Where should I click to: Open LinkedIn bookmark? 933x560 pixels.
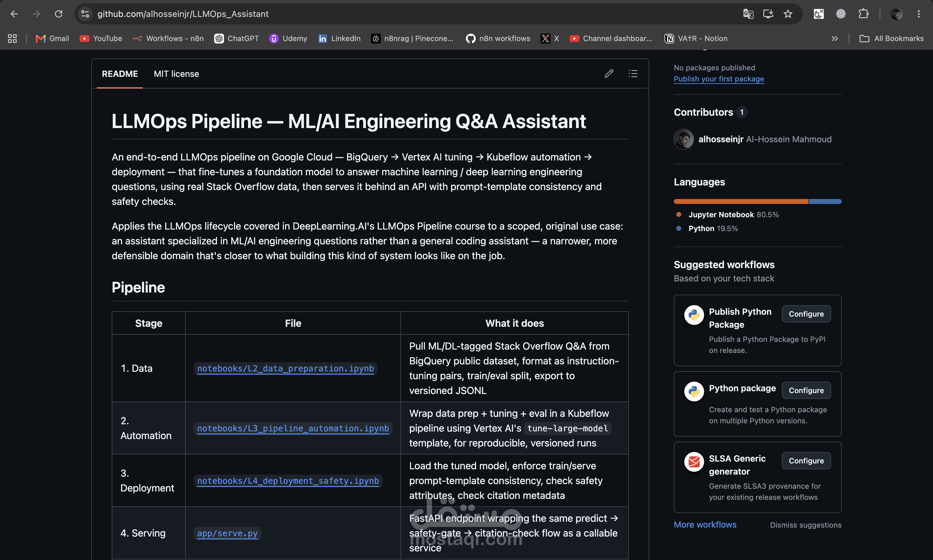(x=339, y=39)
